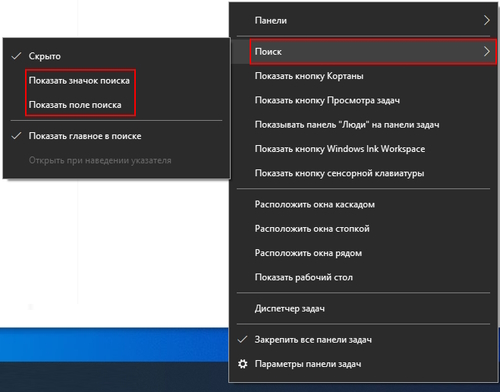Select Показать поле поиска
Viewport: 500px width, 392px height.
(x=117, y=105)
